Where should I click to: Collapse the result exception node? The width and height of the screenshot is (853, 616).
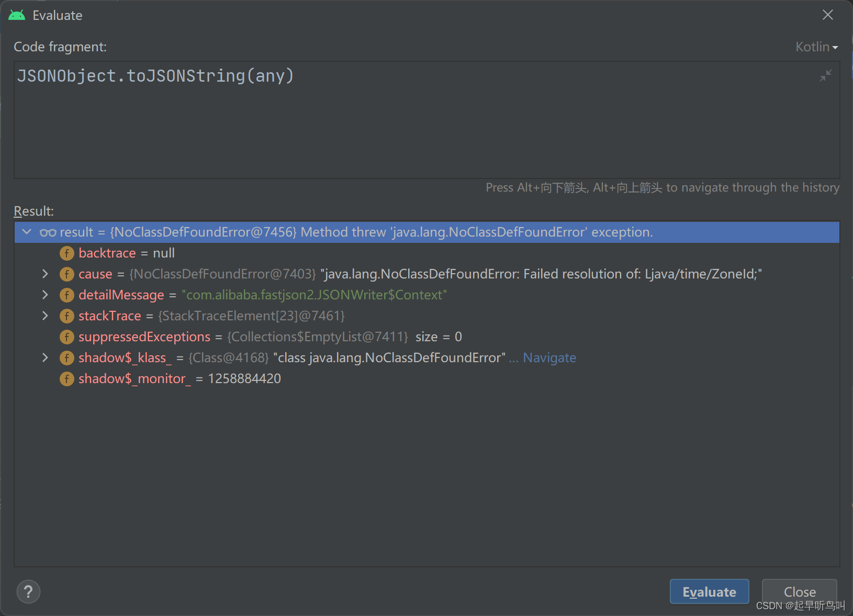[x=27, y=232]
